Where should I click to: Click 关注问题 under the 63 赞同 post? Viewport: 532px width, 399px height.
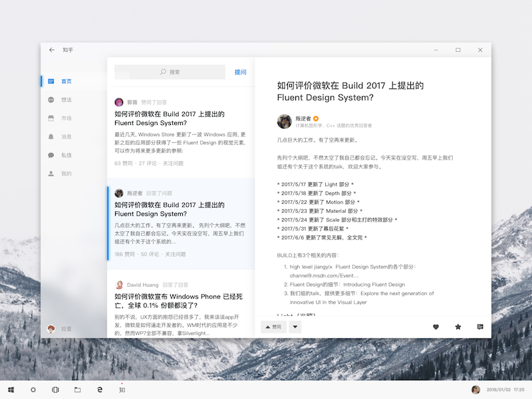click(173, 163)
